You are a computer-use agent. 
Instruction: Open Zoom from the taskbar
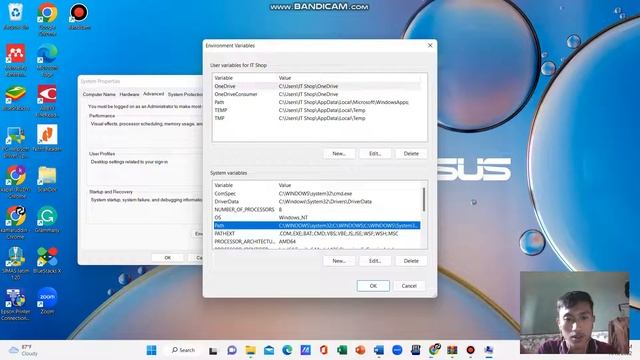click(x=397, y=350)
